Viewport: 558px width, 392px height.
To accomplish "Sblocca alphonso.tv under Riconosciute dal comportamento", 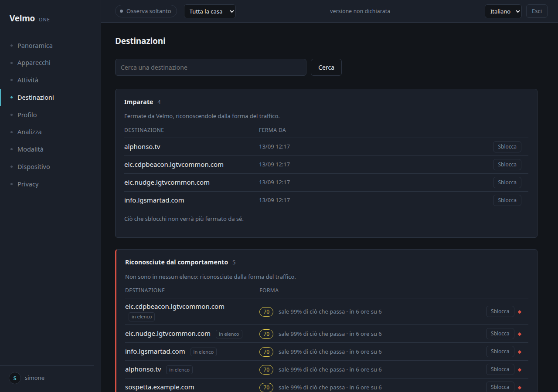I will tap(500, 369).
